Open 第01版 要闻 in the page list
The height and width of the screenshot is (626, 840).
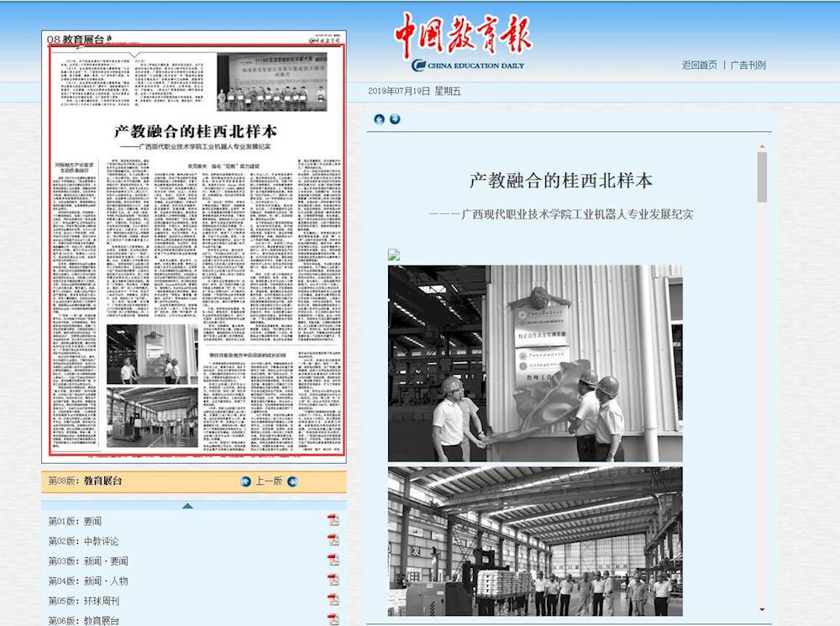click(75, 521)
